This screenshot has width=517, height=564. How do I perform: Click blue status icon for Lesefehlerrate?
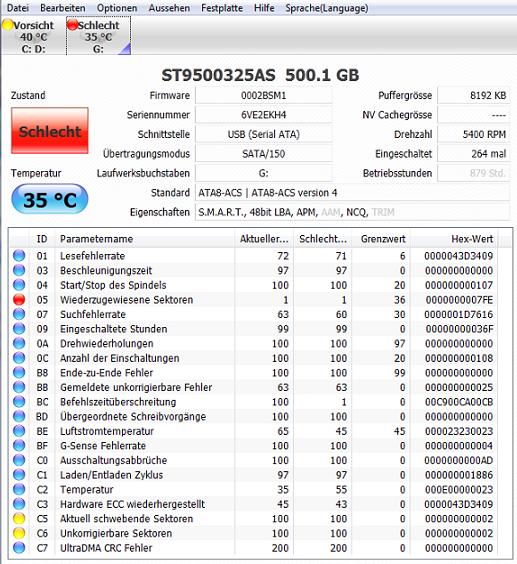pyautogui.click(x=19, y=255)
